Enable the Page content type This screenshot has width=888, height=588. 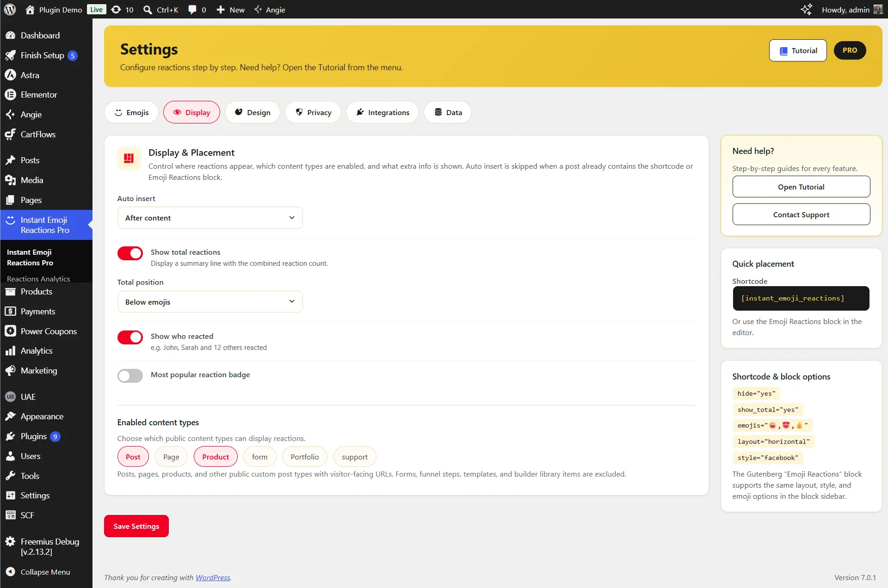(171, 457)
